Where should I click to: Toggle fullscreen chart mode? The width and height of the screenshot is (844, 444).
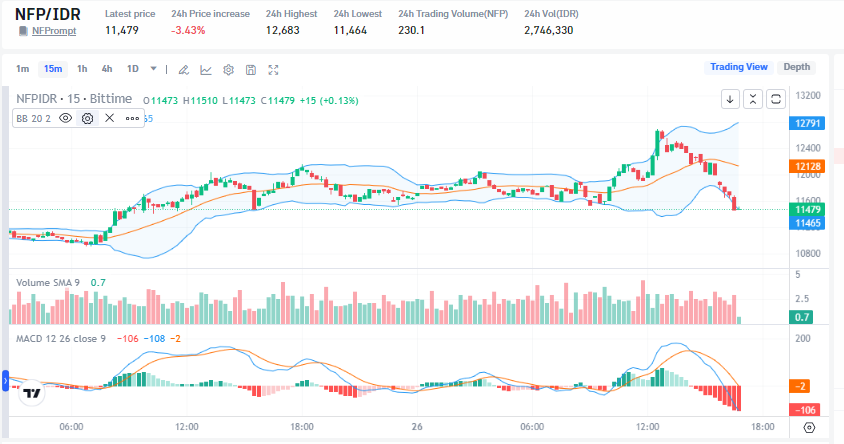click(273, 70)
